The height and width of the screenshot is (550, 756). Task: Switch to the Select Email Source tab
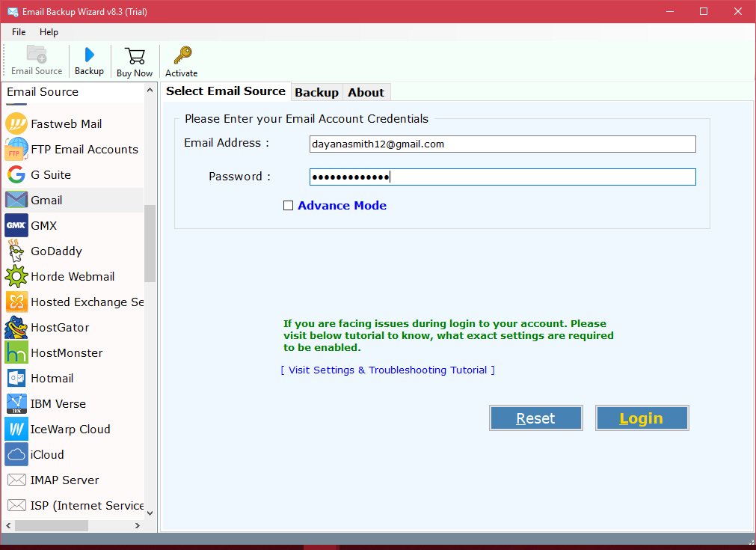click(226, 91)
